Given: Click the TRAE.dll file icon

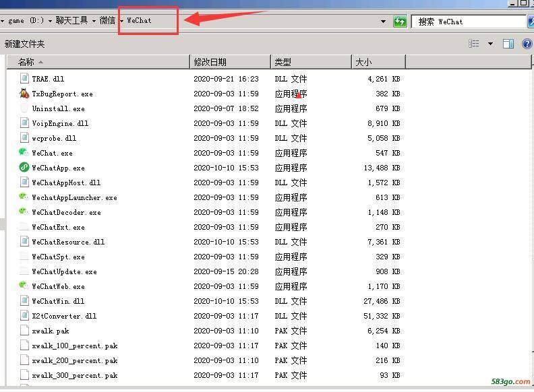Looking at the screenshot, I should [24, 79].
